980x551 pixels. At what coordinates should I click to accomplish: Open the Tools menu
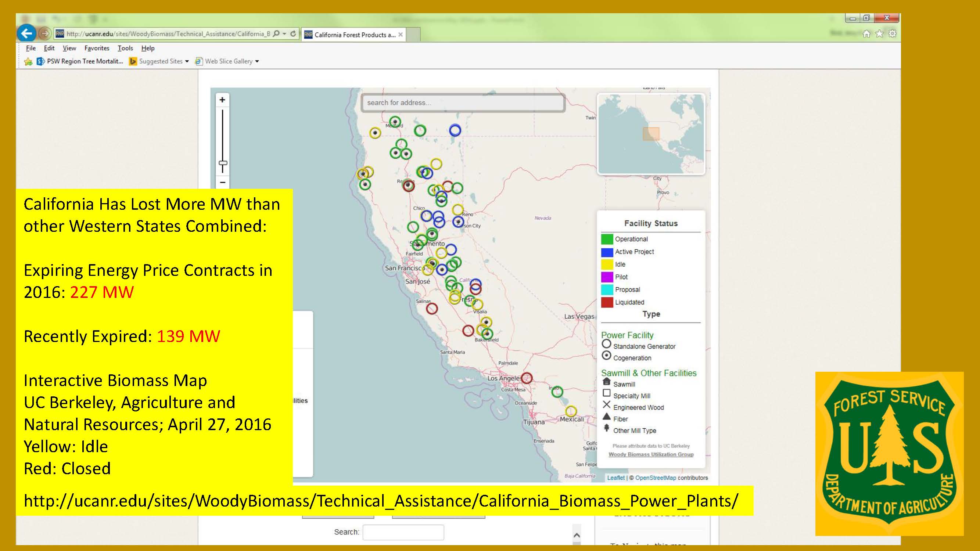pos(125,48)
